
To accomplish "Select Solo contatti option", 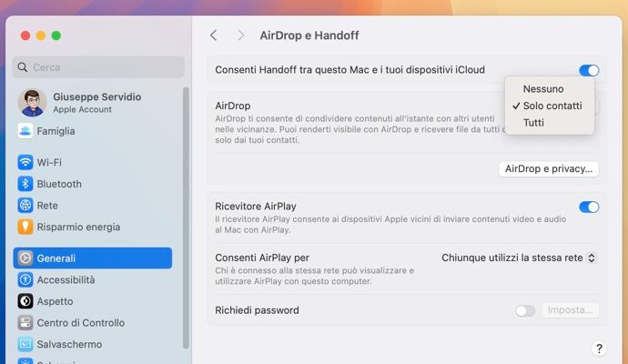I will (550, 106).
